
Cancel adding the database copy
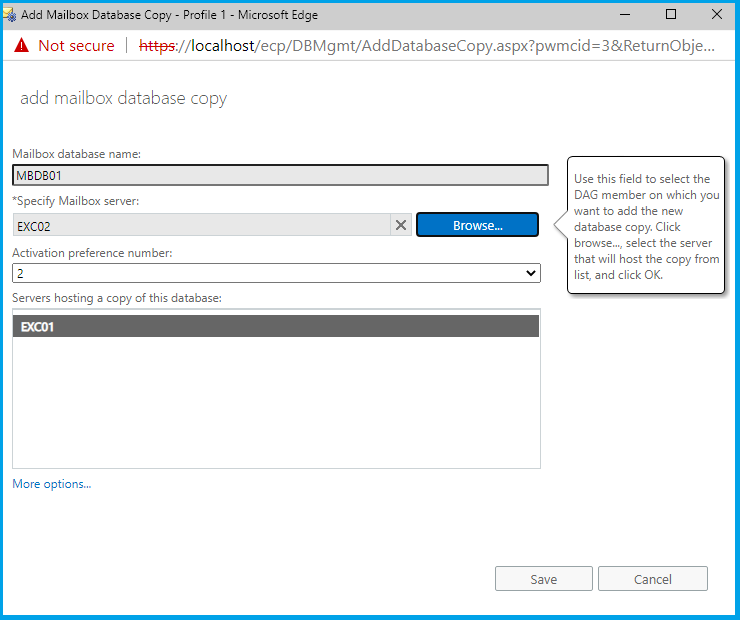click(x=653, y=579)
